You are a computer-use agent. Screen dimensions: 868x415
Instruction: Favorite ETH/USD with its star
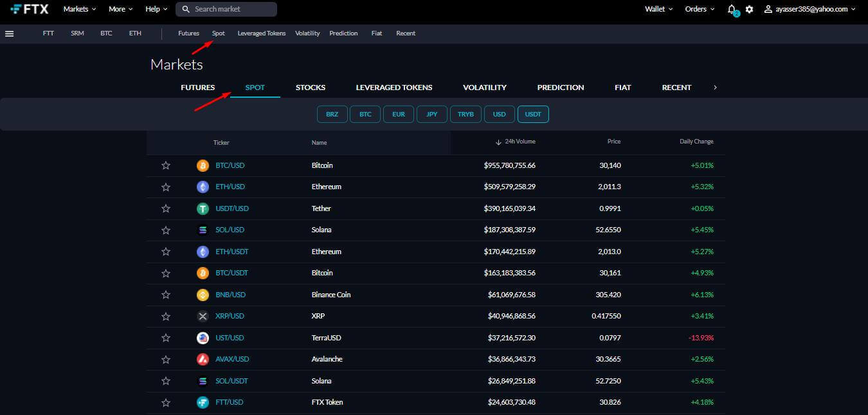[x=166, y=187]
